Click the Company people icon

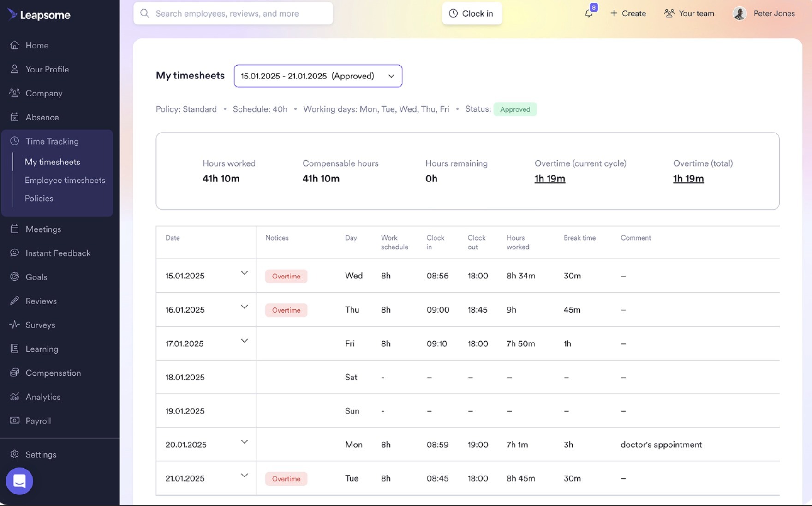(x=15, y=93)
